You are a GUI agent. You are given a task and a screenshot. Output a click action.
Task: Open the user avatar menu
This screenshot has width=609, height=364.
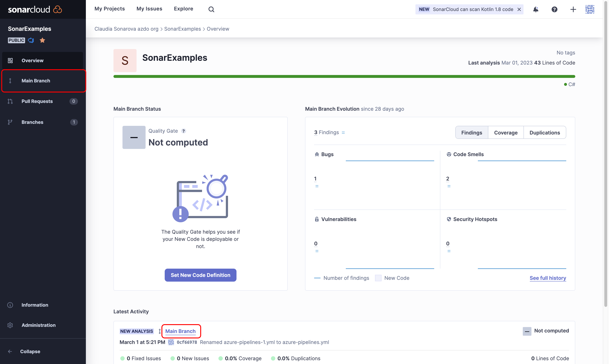(590, 9)
